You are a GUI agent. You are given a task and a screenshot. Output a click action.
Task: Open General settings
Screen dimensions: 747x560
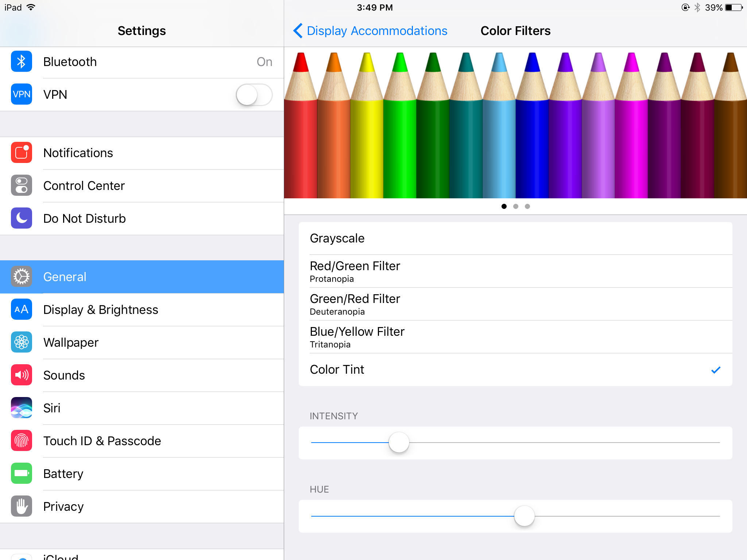pos(142,277)
